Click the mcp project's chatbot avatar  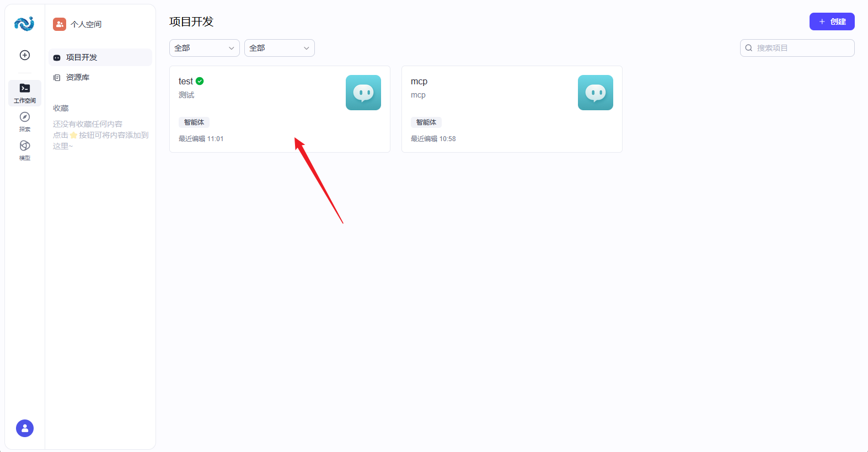[595, 93]
